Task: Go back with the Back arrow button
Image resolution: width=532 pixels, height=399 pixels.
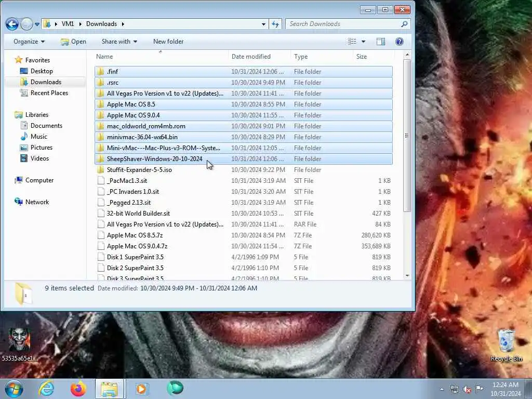Action: pos(12,24)
